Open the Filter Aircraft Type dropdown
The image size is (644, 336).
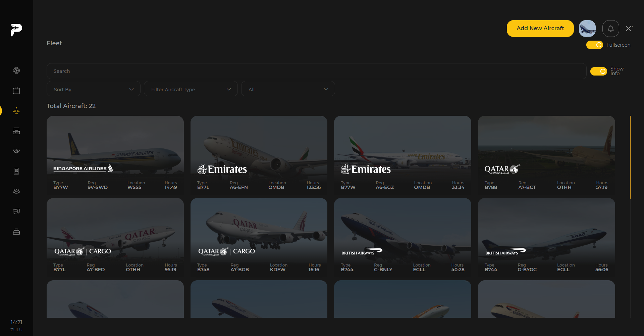(x=191, y=89)
